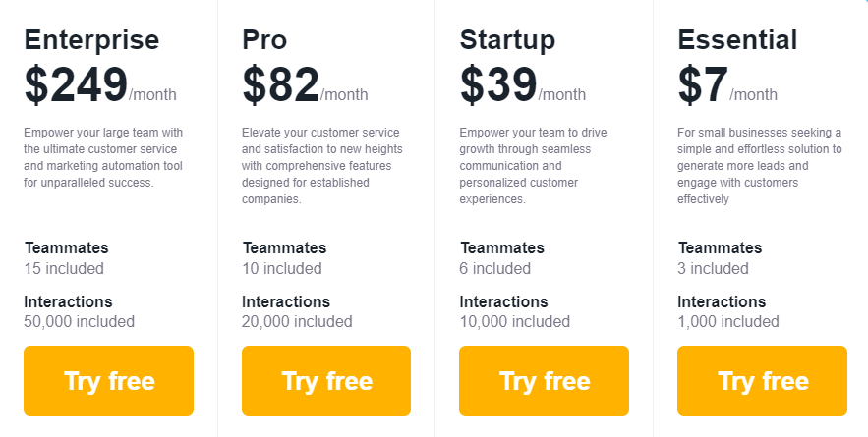Click the Teammates label in Startup column
The width and height of the screenshot is (868, 437).
click(x=502, y=247)
